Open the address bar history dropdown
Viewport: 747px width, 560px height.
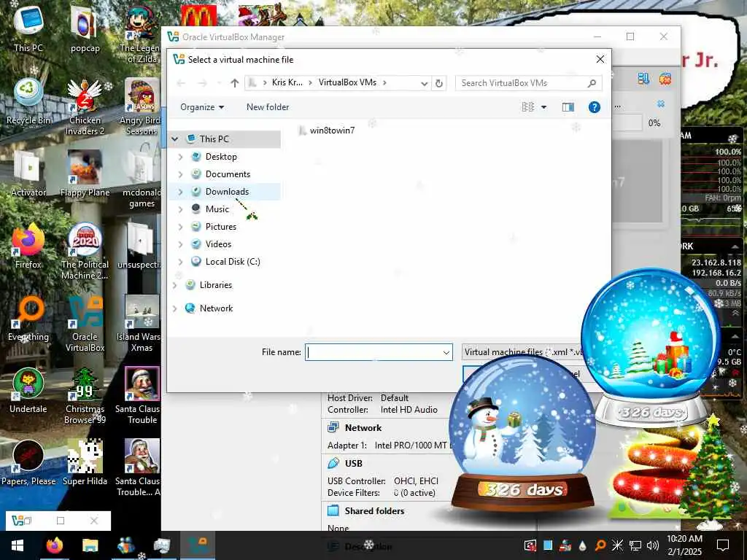(x=424, y=83)
